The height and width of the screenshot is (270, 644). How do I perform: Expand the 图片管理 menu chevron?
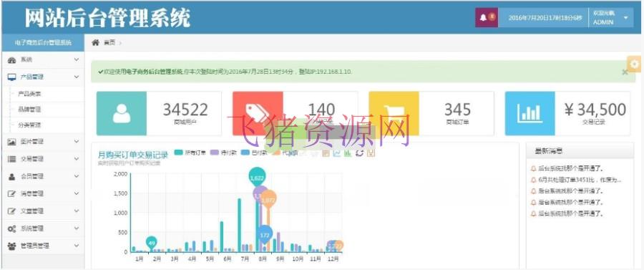pyautogui.click(x=77, y=141)
